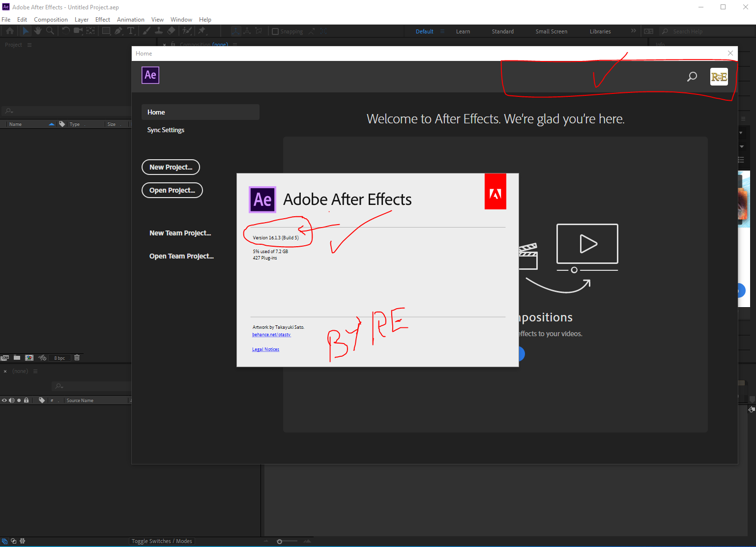Select the Rectangle shape tool

pyautogui.click(x=106, y=31)
